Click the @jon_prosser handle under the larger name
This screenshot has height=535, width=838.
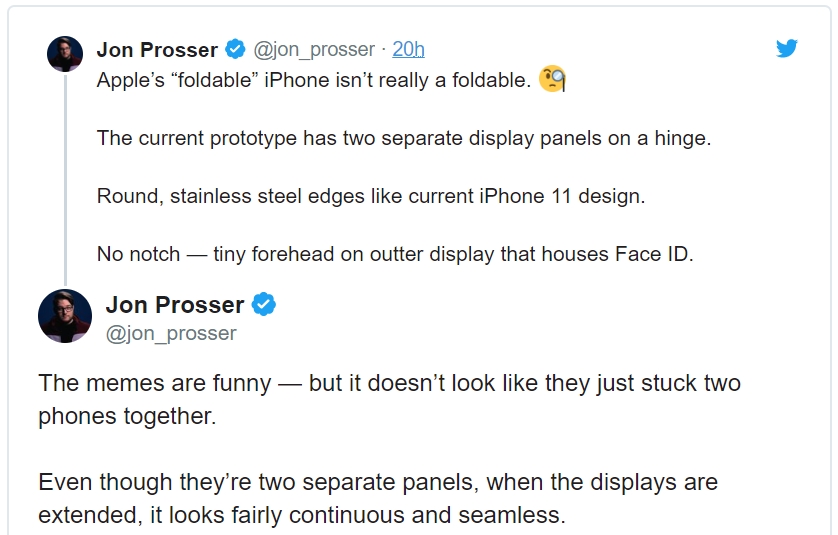point(171,334)
